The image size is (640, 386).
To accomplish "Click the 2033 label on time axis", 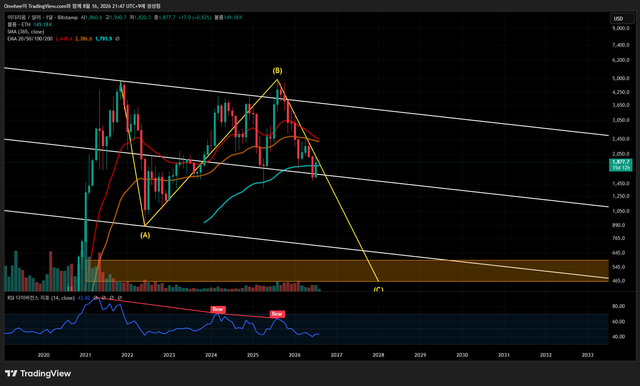I will 587,355.
